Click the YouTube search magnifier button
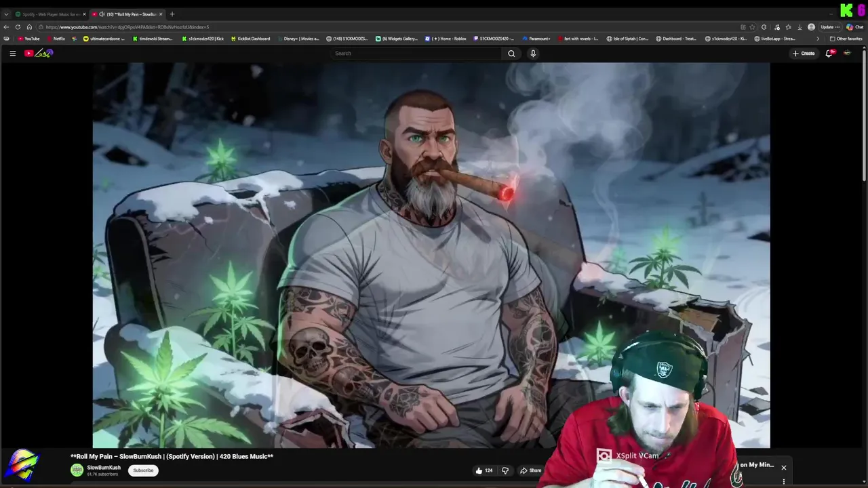The image size is (868, 488). [511, 54]
